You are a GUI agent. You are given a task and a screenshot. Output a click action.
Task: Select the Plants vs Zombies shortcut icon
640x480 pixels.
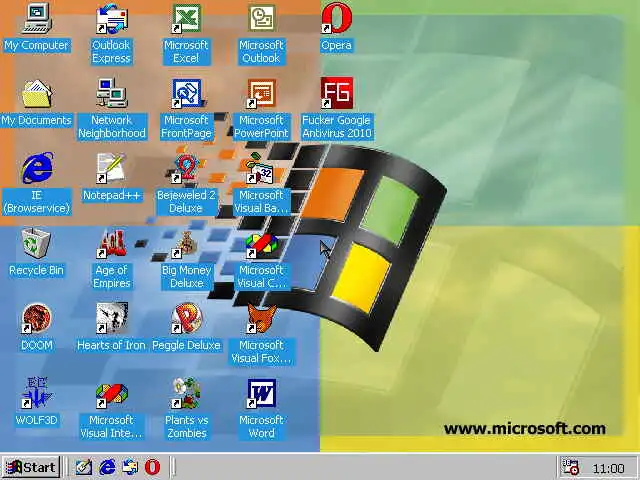tap(186, 393)
